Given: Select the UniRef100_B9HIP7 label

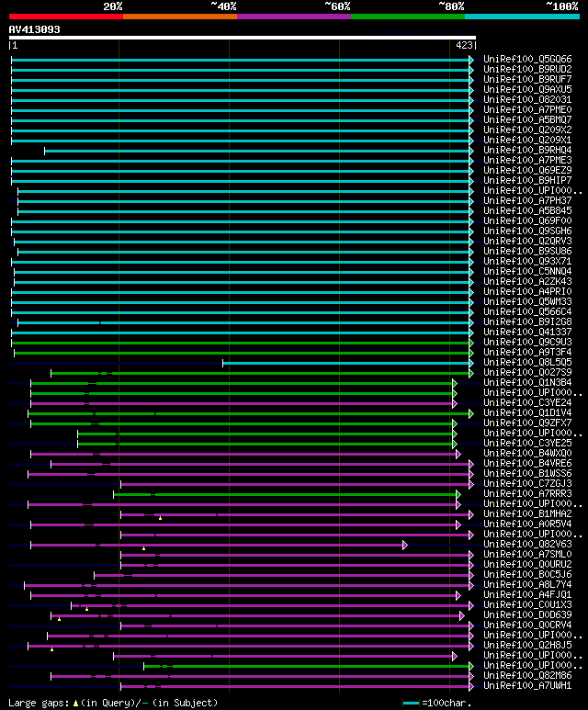Looking at the screenshot, I should click(x=527, y=181).
